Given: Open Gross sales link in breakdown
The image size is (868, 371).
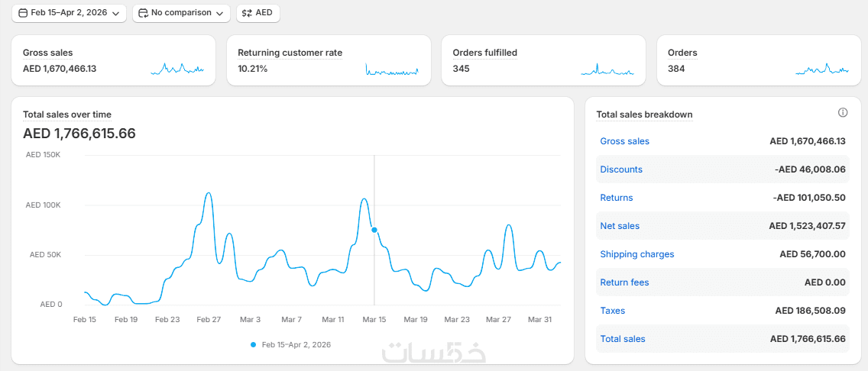Looking at the screenshot, I should pyautogui.click(x=624, y=141).
